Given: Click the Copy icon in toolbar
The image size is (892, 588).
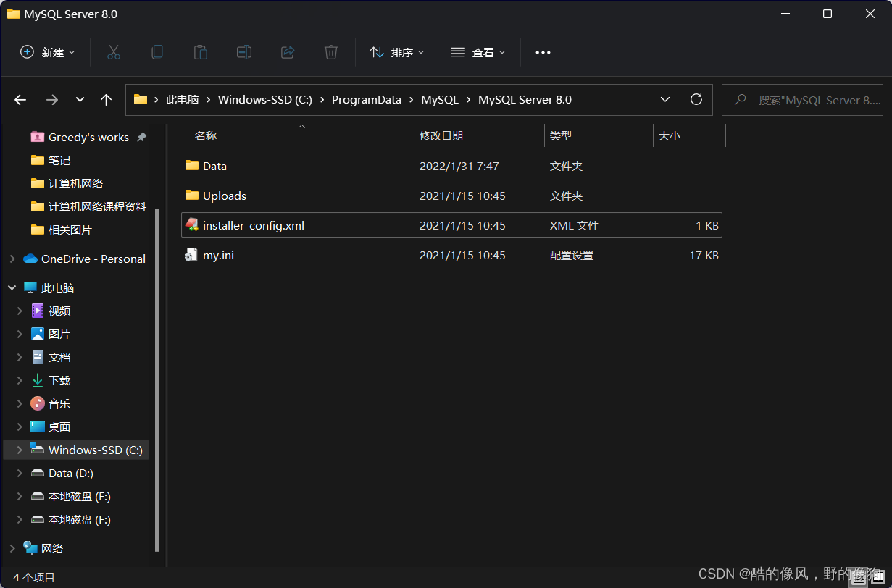Looking at the screenshot, I should pos(157,52).
